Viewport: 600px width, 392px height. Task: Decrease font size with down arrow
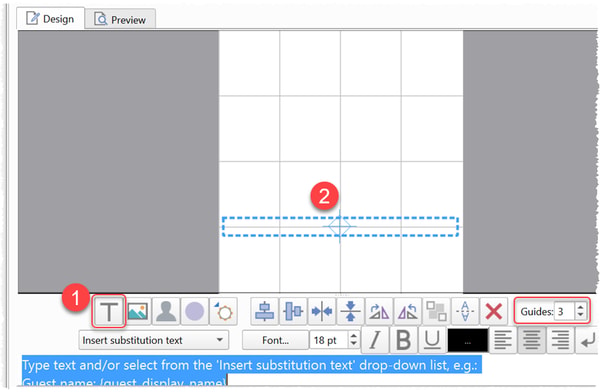click(x=354, y=344)
